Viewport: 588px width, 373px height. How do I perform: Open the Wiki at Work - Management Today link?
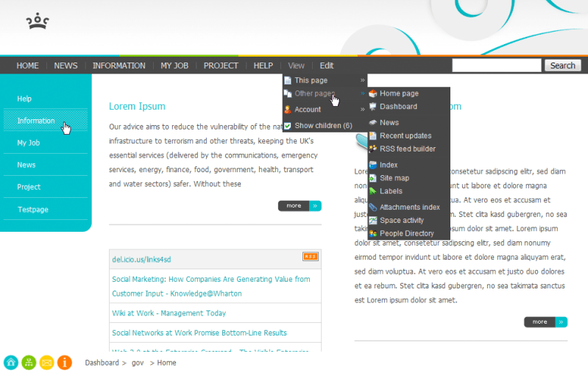(169, 313)
